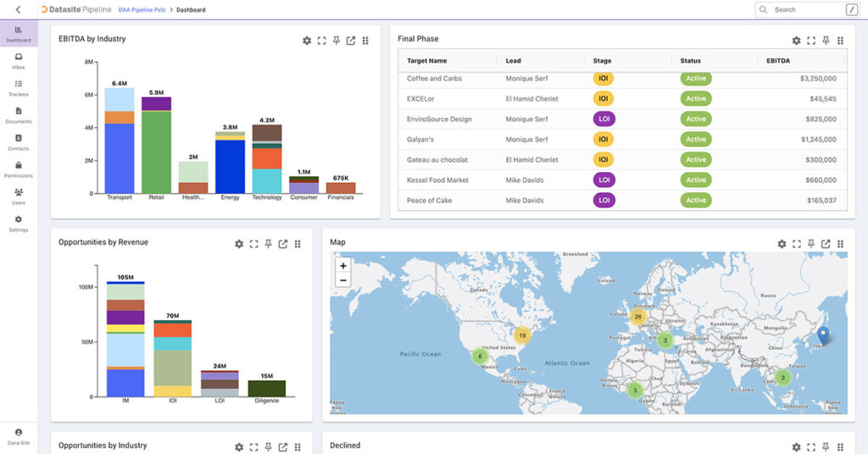868x454 pixels.
Task: Expand the Final Phase widget to fullscreen
Action: [x=811, y=41]
